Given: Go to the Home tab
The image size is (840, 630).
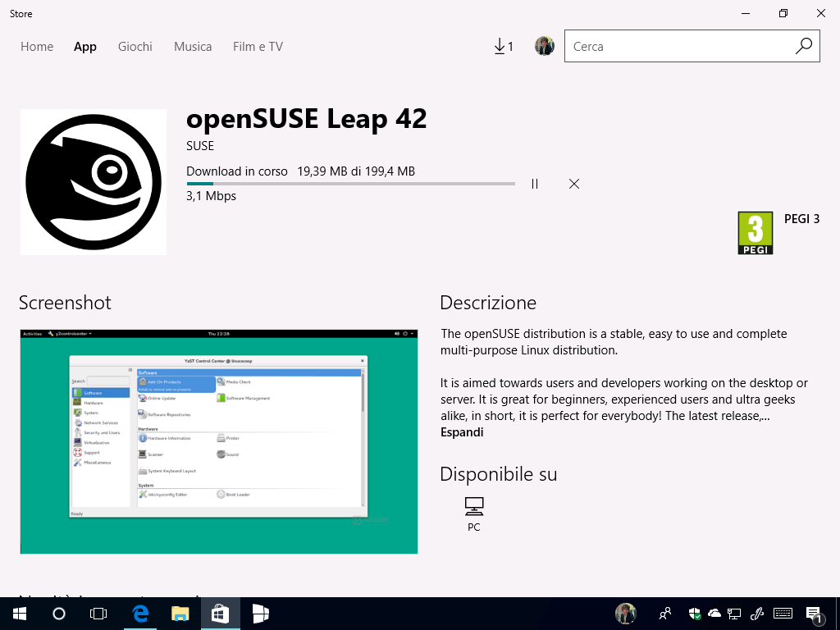Looking at the screenshot, I should pyautogui.click(x=37, y=47).
